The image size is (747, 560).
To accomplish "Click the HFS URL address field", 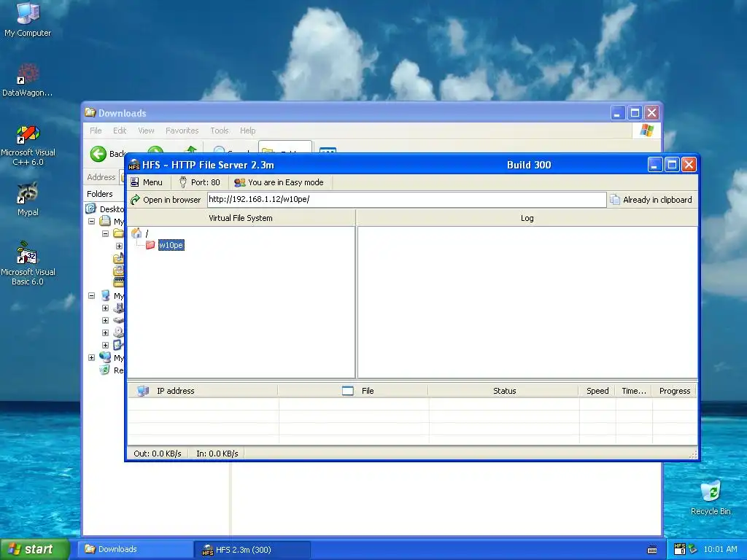I will [x=406, y=200].
